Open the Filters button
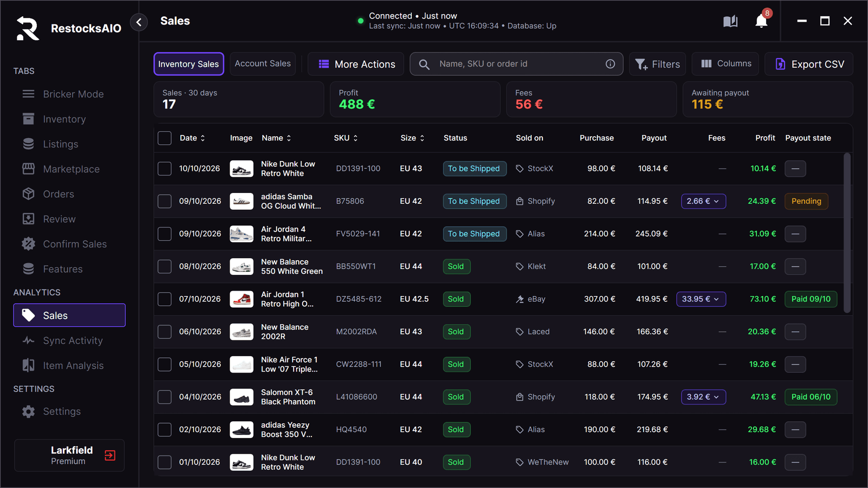 [658, 64]
